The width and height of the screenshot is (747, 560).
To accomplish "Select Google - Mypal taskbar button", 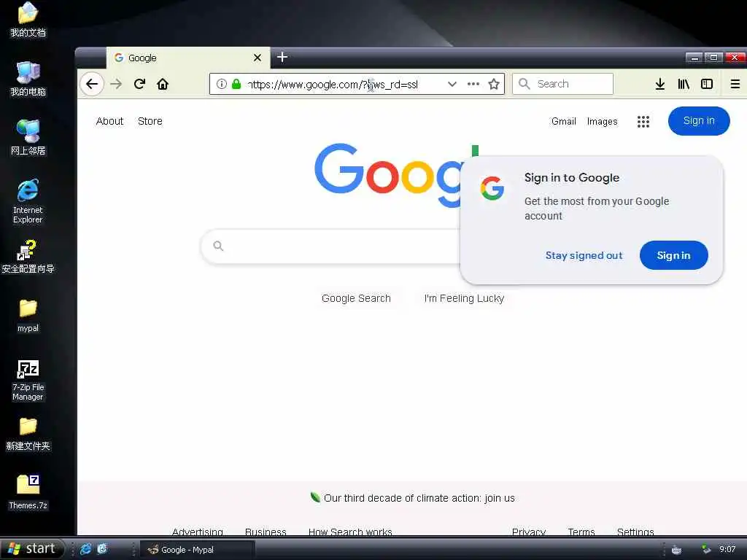I will (x=198, y=550).
